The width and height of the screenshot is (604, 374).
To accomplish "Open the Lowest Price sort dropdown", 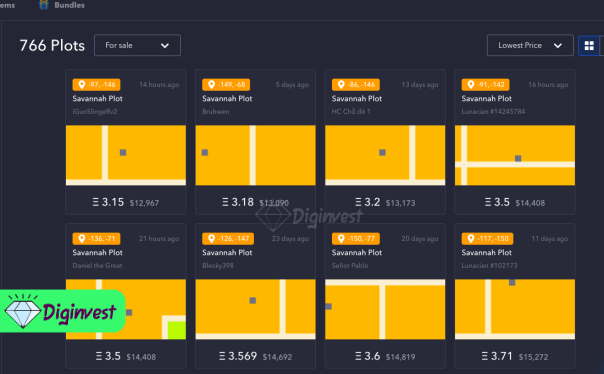I will tap(530, 45).
